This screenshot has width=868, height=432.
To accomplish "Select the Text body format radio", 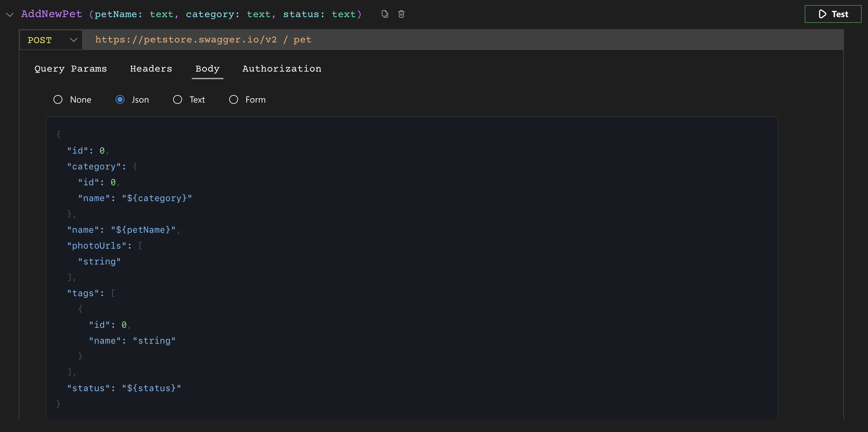I will coord(178,99).
